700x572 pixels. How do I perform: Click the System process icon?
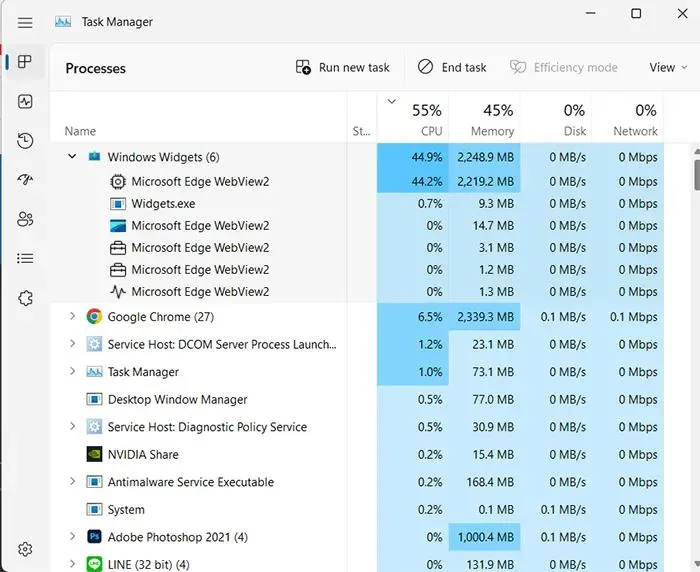[x=94, y=509]
